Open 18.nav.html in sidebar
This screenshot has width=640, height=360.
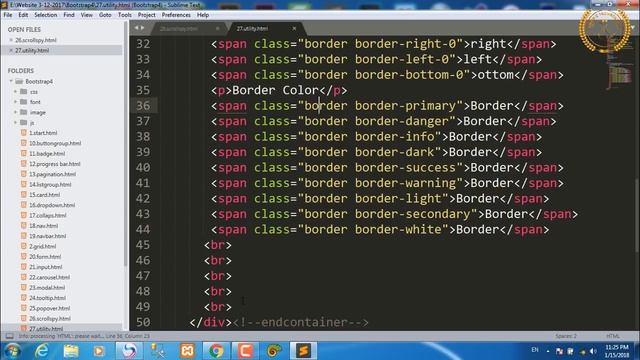coord(43,226)
